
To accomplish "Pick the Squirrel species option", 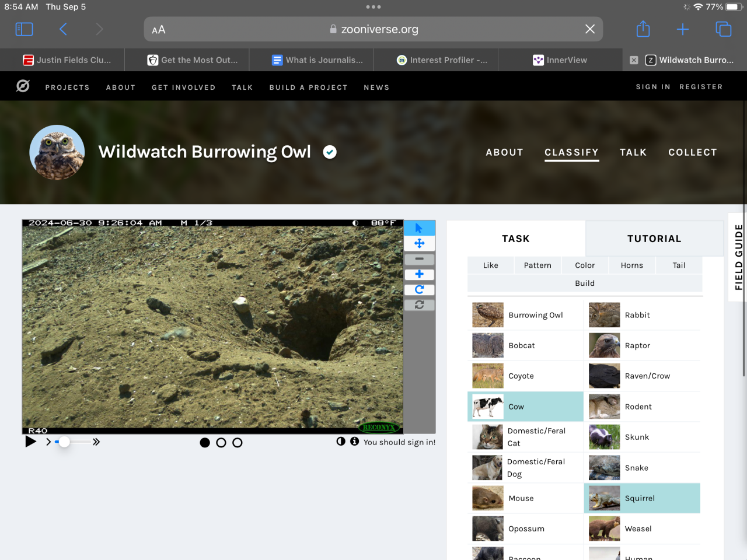I will pyautogui.click(x=643, y=498).
